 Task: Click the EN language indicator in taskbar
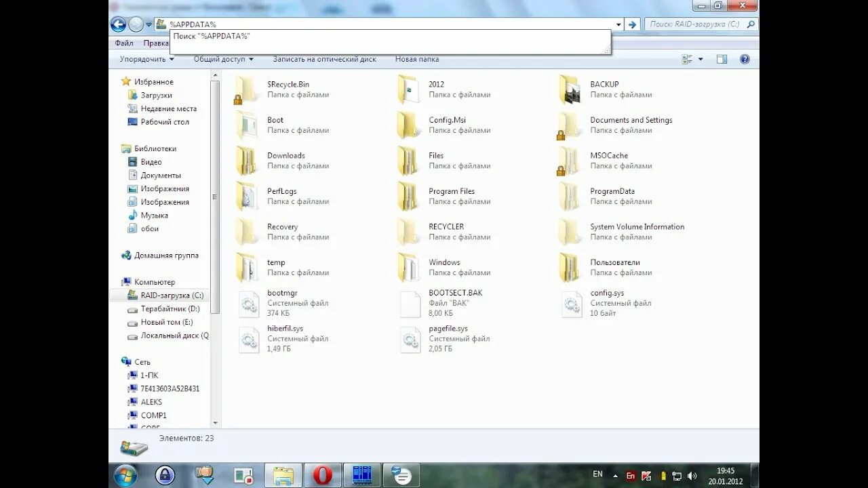597,474
